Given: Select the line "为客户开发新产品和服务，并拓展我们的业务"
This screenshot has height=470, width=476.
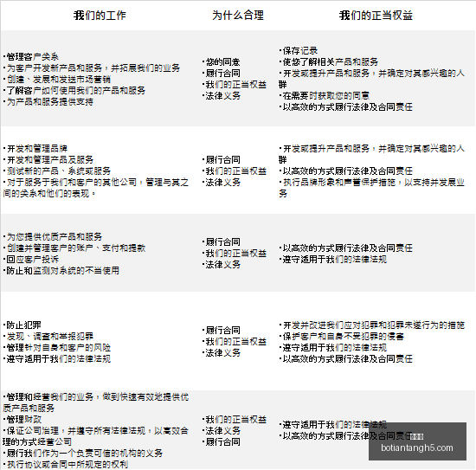Looking at the screenshot, I should coord(92,68).
